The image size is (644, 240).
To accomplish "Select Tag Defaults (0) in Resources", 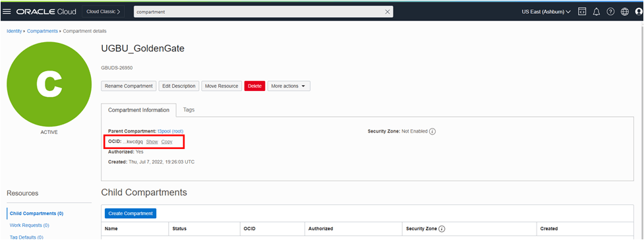I will coord(26,237).
